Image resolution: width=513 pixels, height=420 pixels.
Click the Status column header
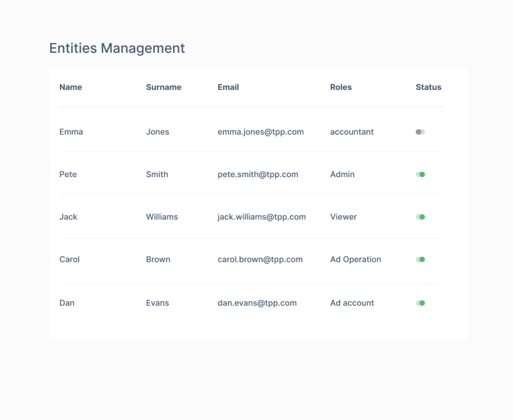(x=428, y=87)
